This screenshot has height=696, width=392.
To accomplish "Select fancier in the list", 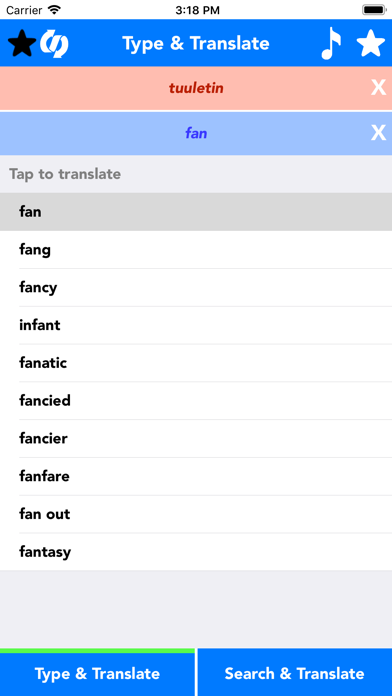I will 196,439.
